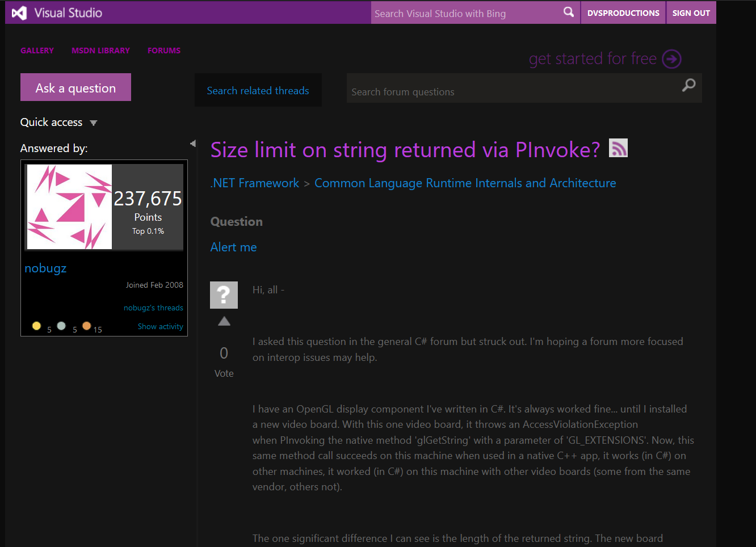Open nobugz's threads link
The width and height of the screenshot is (756, 547).
coord(153,308)
